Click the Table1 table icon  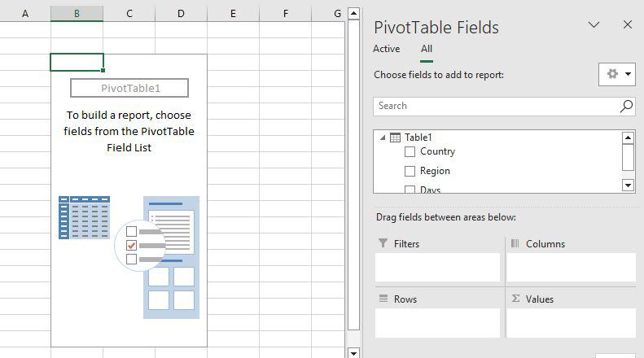coord(396,138)
